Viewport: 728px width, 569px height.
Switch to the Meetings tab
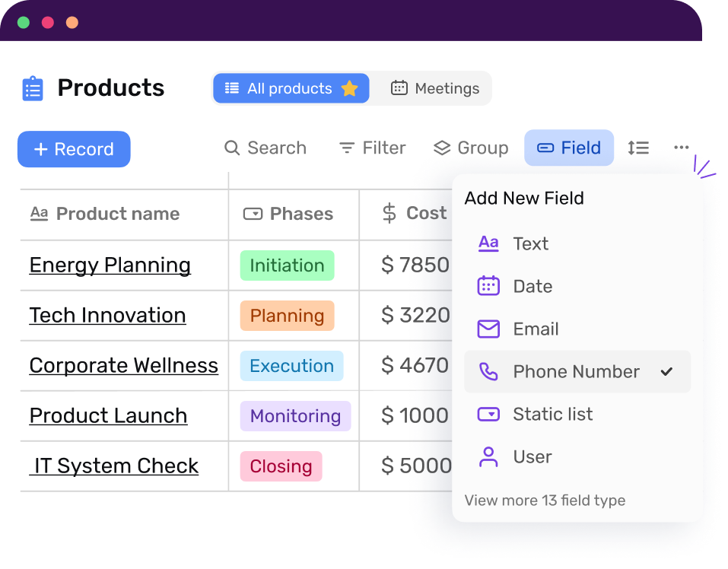[x=435, y=88]
